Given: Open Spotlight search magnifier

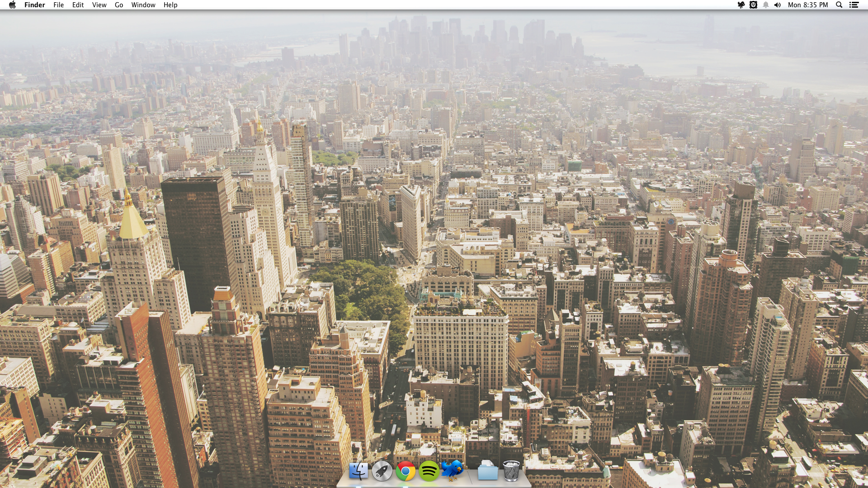Looking at the screenshot, I should coord(839,5).
